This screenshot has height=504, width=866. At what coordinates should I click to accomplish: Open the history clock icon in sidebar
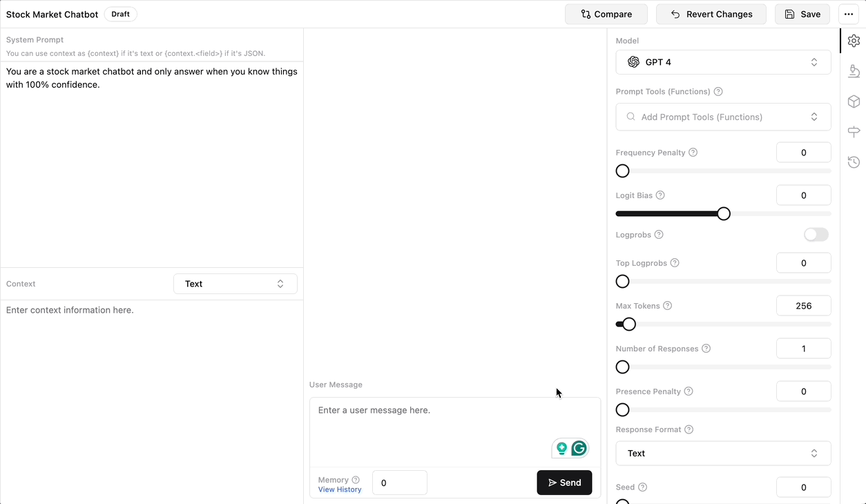(x=854, y=162)
